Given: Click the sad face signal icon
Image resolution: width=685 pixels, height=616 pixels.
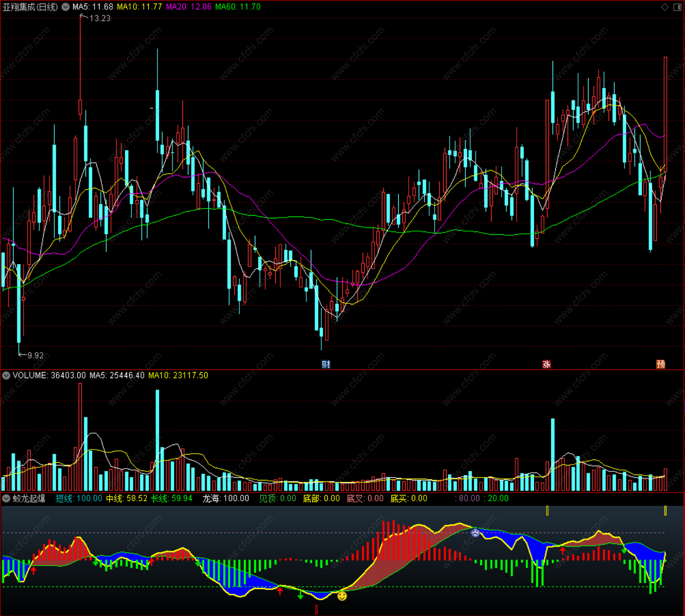Looking at the screenshot, I should pos(475,532).
